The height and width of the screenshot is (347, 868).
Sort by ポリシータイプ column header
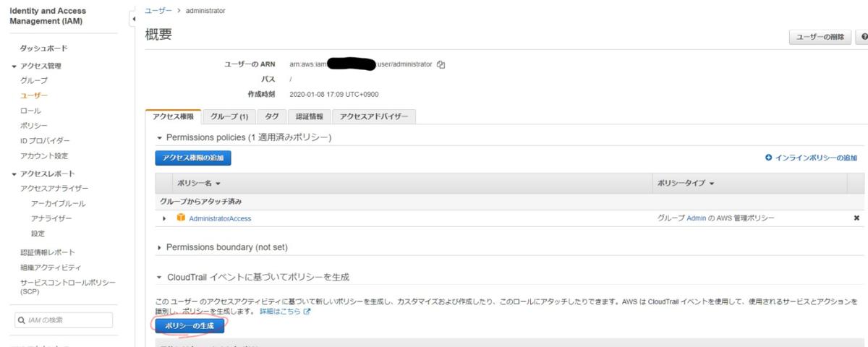[686, 184]
